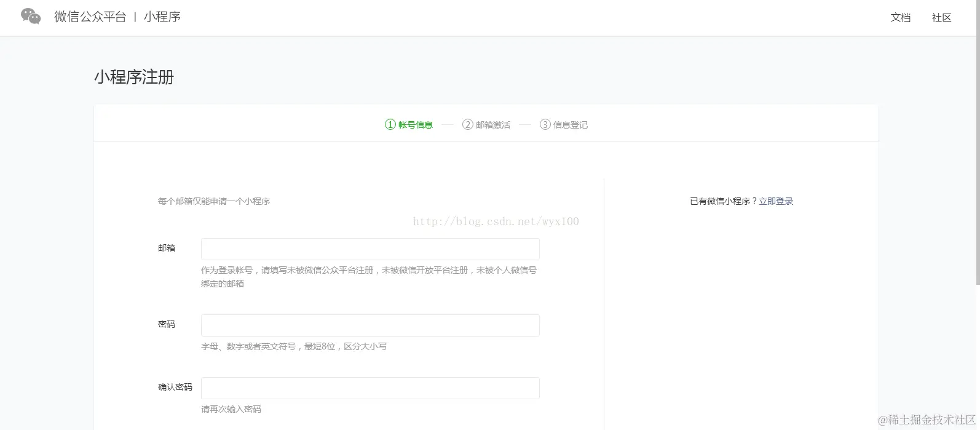Select step 1 帐号信息
This screenshot has height=430, width=980.
[x=409, y=125]
